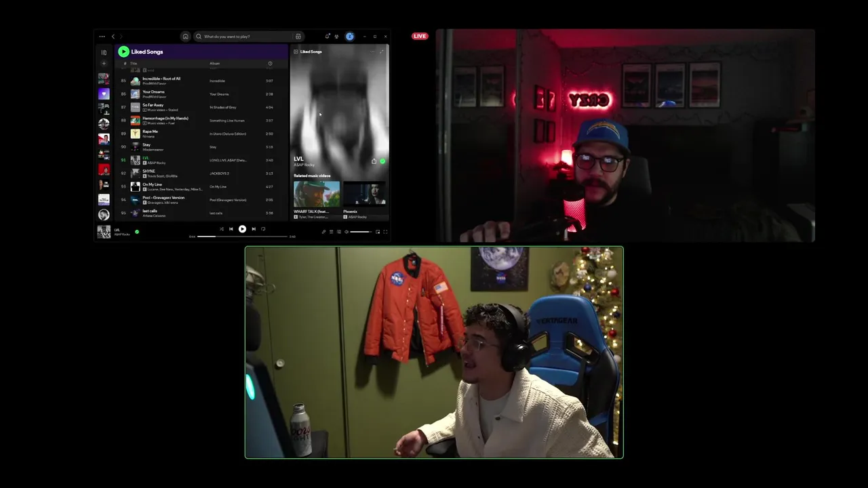Viewport: 868px width, 488px height.
Task: Open the album link "JACKBOYS 2"
Action: coord(219,174)
